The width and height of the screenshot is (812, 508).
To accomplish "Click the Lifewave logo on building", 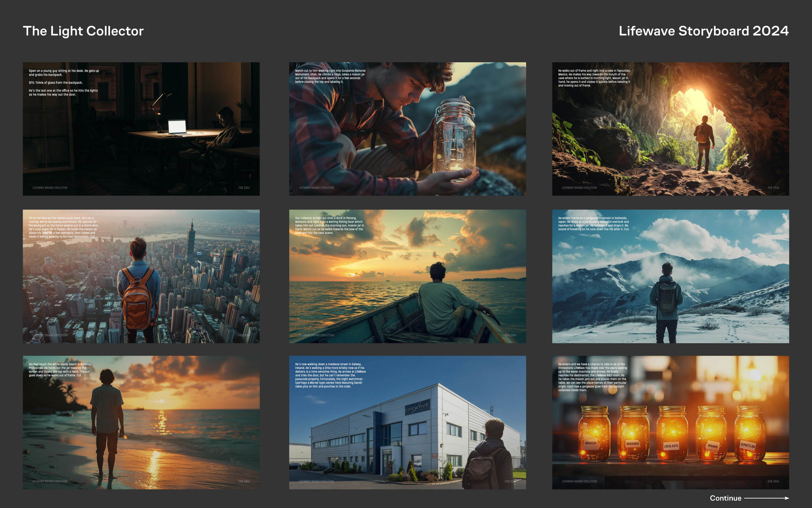I will click(417, 407).
